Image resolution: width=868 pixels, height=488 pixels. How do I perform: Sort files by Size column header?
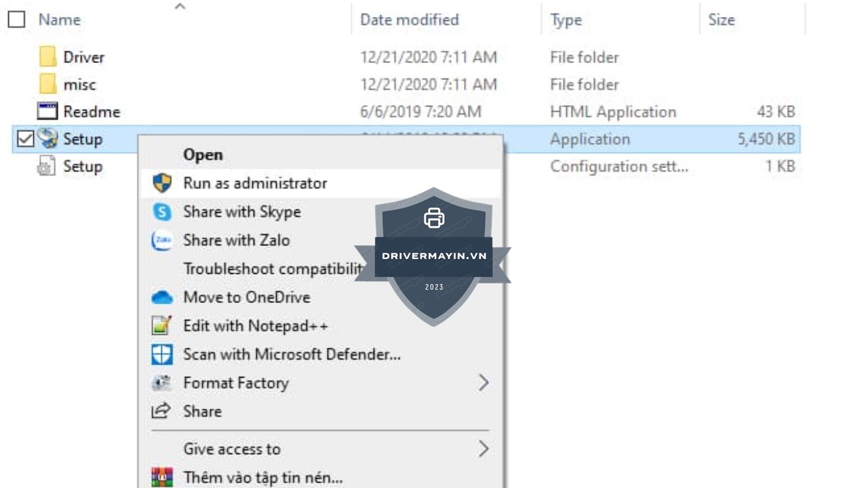(x=722, y=20)
